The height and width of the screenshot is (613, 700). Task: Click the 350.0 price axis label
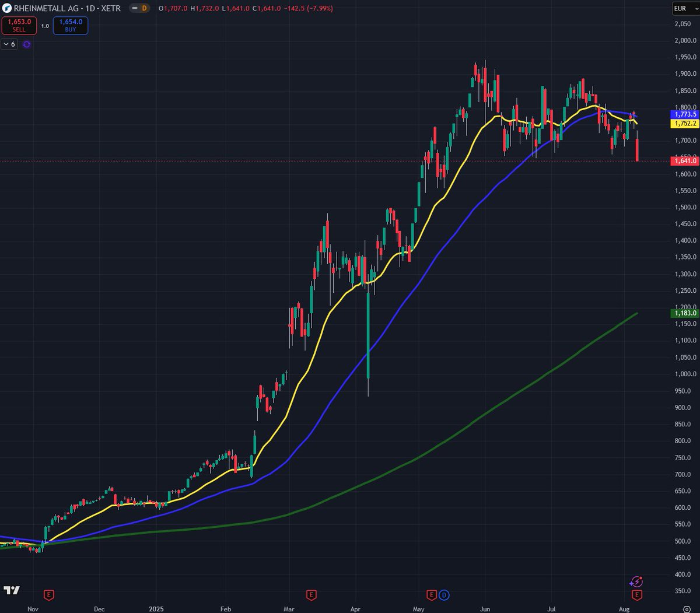click(x=682, y=591)
